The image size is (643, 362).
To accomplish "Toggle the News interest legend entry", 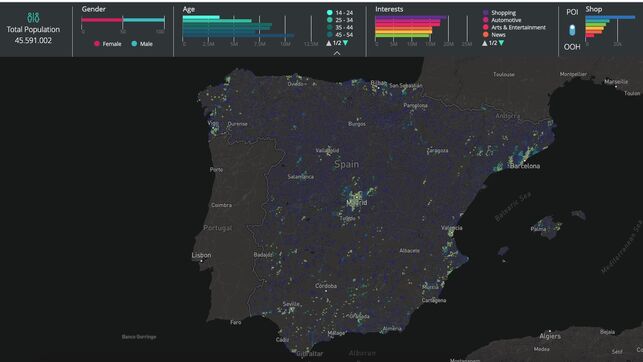I will click(494, 35).
